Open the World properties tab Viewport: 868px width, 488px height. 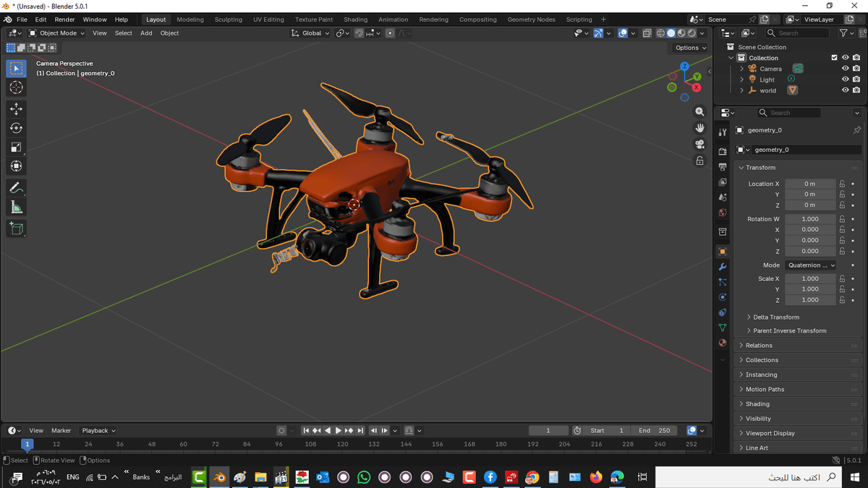click(x=722, y=213)
